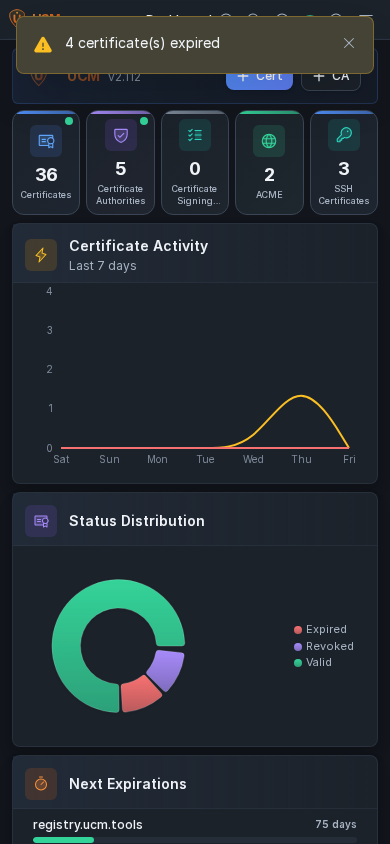Viewport: 390px width, 844px height.
Task: Click the 'ACME' card label
Action: click(x=269, y=195)
